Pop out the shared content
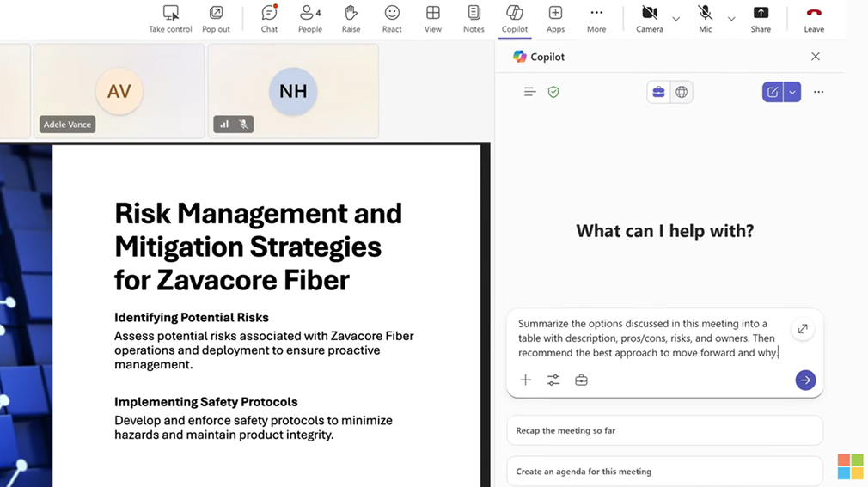This screenshot has width=868, height=487. point(216,20)
